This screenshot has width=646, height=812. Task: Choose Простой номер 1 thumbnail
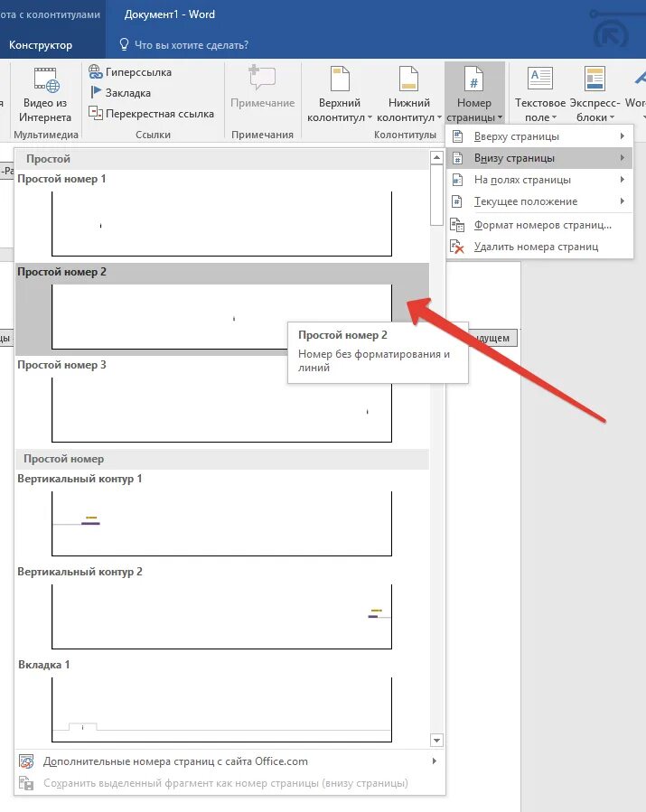[221, 223]
